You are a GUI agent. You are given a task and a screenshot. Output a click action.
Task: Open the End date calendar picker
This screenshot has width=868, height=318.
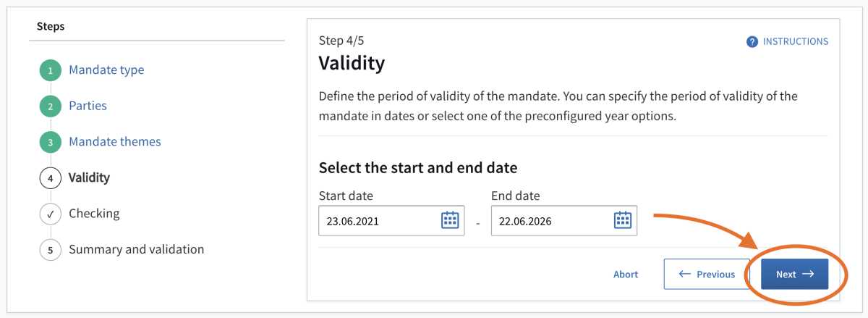(x=623, y=220)
